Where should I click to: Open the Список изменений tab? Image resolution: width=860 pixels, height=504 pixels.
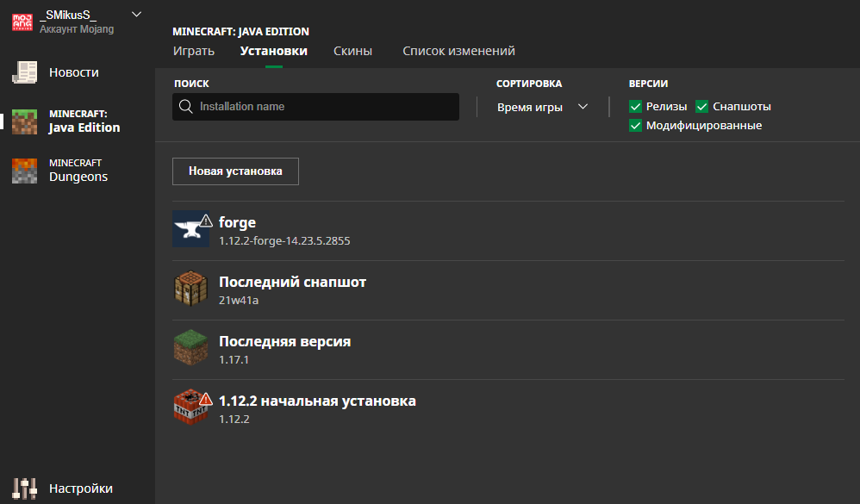point(458,51)
